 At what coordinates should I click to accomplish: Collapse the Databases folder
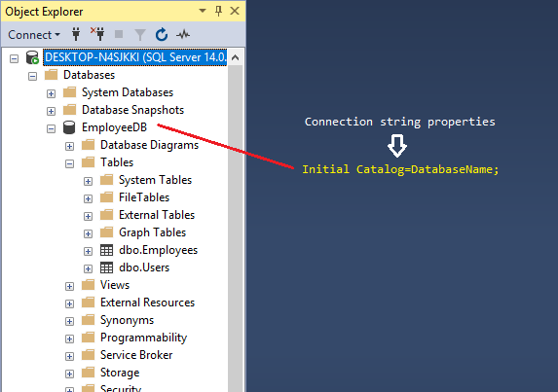tap(33, 76)
